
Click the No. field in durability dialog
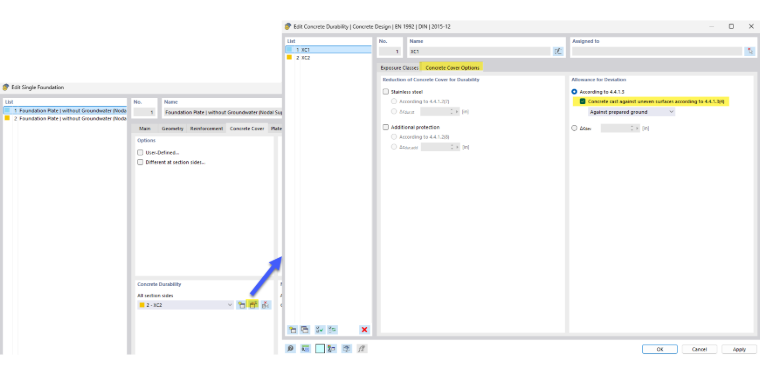391,51
